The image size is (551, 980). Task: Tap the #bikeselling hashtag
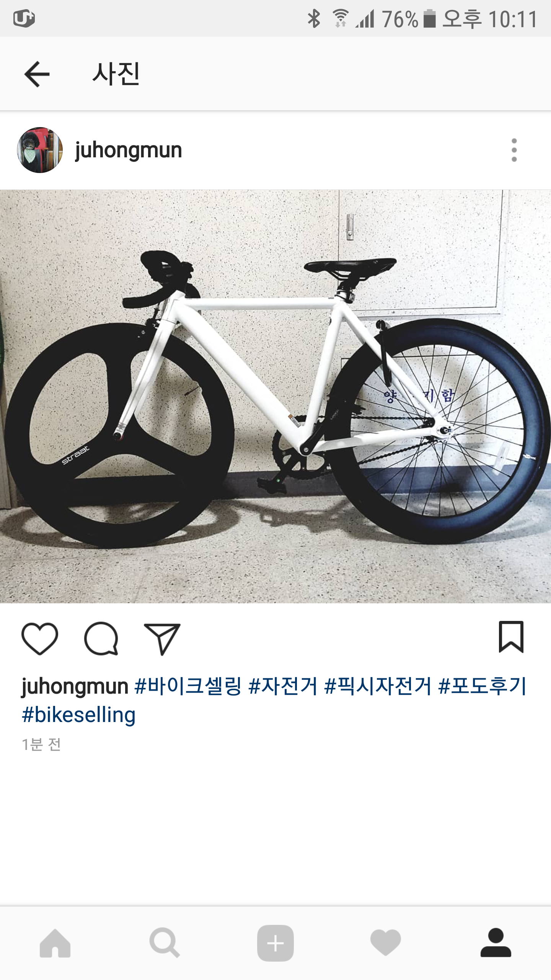pos(79,715)
